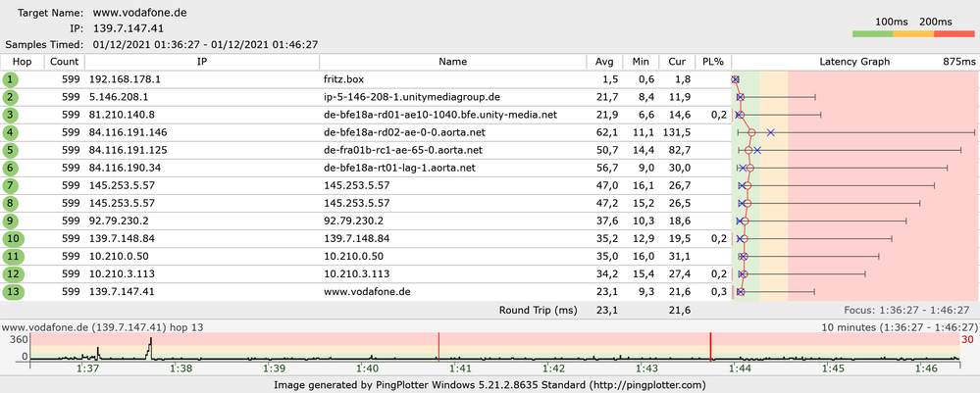This screenshot has width=980, height=393.
Task: Sort by the Count column header
Action: click(65, 62)
